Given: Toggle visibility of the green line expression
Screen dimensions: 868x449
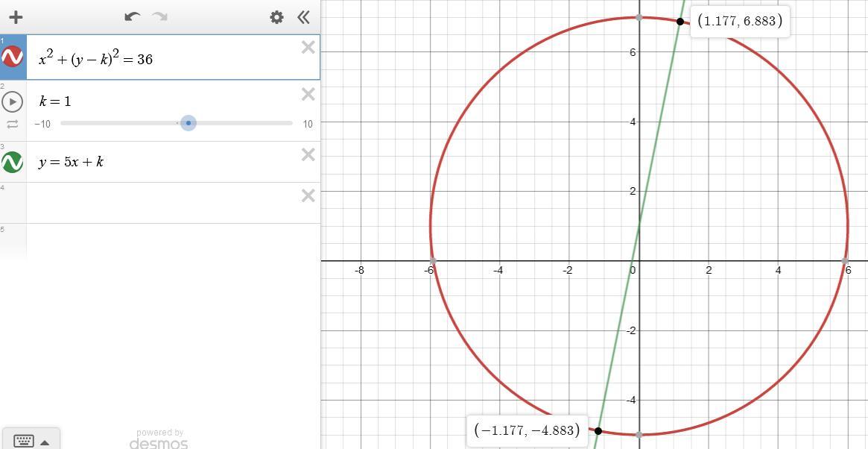Looking at the screenshot, I should tap(12, 162).
